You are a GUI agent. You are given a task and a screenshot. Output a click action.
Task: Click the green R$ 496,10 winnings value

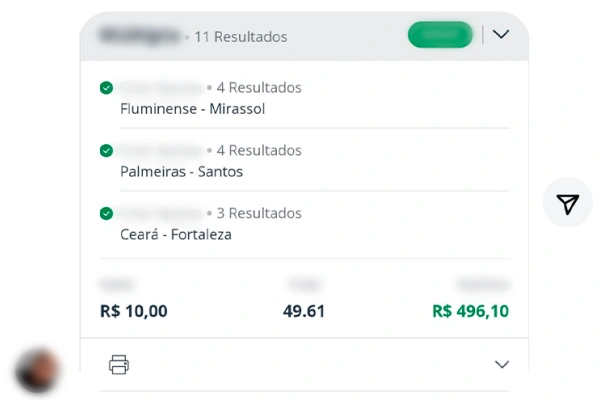point(471,311)
